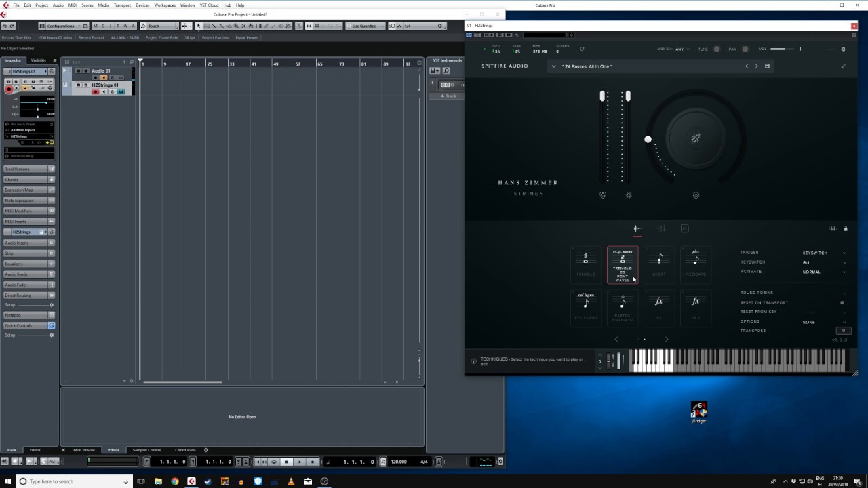
Task: Click the TUNE knob in plugin
Action: (x=717, y=49)
